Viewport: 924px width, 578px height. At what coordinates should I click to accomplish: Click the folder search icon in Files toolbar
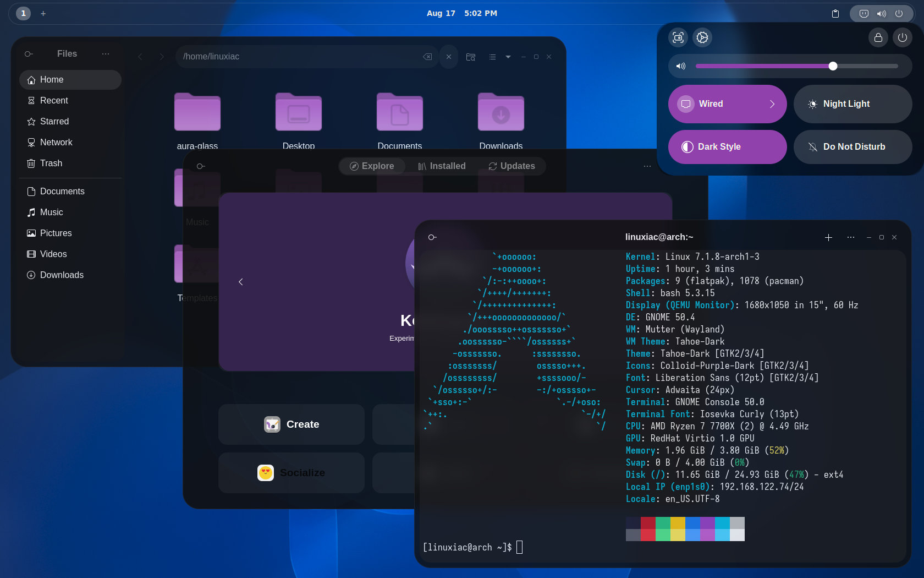tap(471, 57)
